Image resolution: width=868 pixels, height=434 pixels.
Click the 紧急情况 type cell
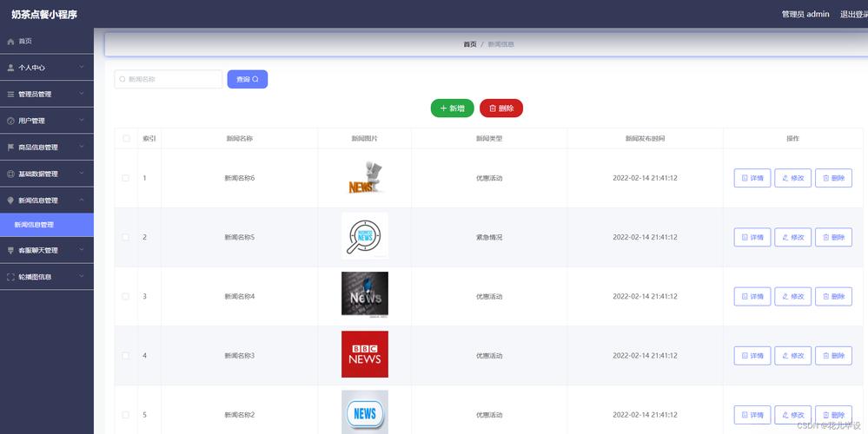489,237
